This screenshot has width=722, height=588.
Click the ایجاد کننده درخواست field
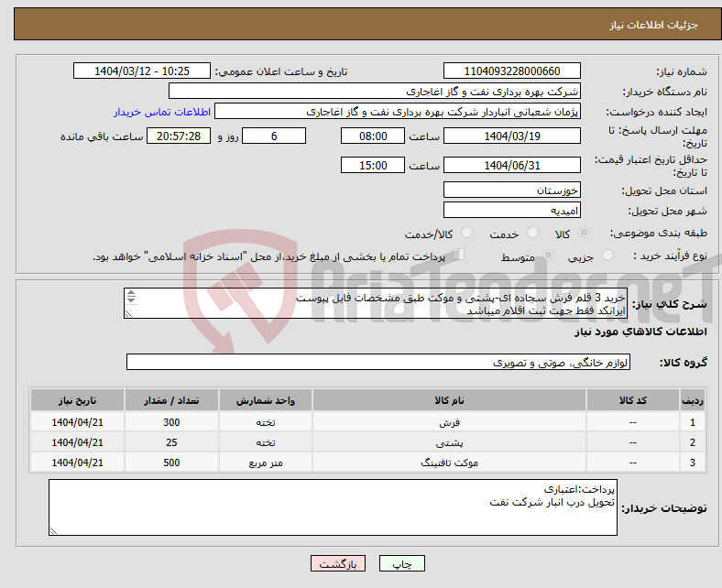(x=398, y=112)
